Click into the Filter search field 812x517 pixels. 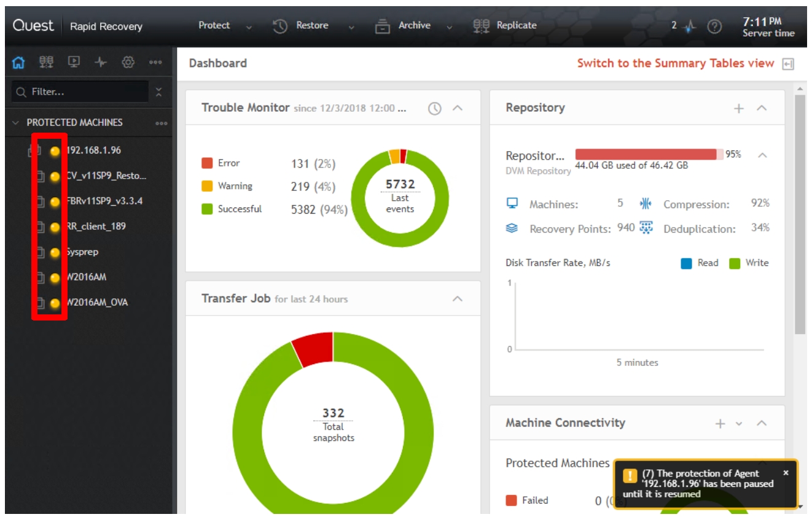(x=80, y=92)
